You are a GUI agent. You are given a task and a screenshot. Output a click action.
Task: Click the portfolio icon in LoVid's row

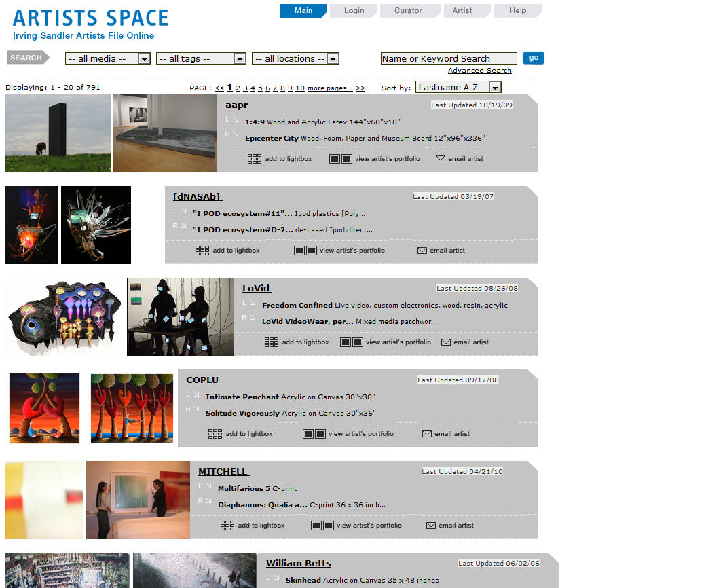[x=351, y=342]
